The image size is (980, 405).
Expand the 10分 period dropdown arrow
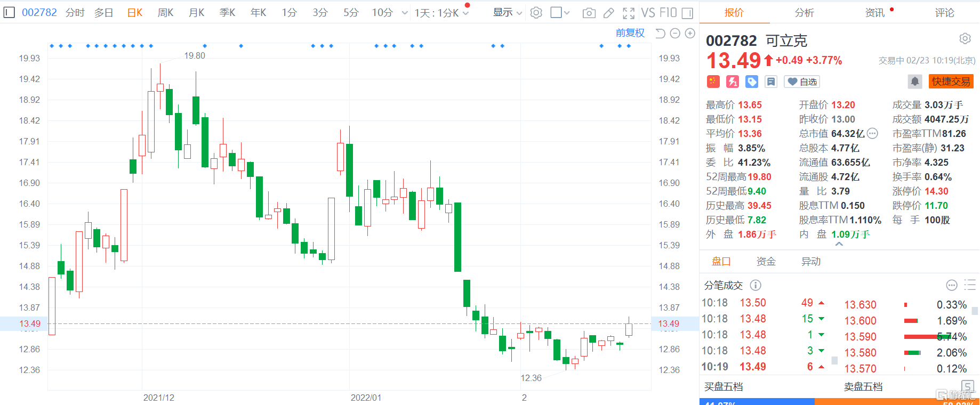coord(405,13)
